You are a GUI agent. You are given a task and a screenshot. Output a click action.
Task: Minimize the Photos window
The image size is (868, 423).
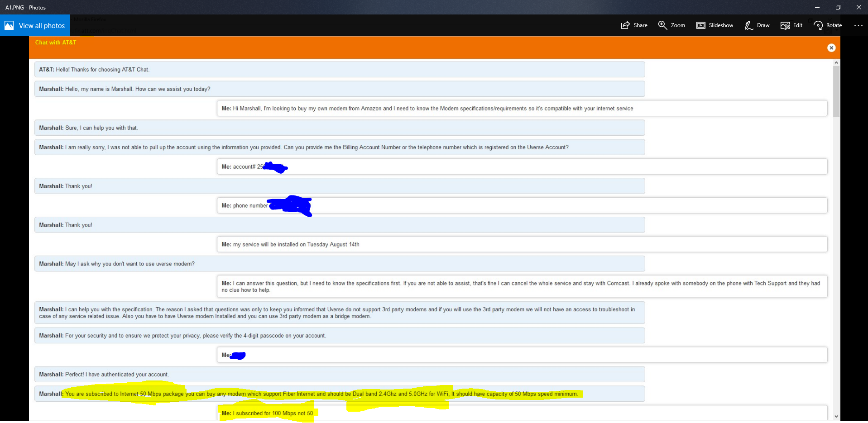(x=817, y=7)
